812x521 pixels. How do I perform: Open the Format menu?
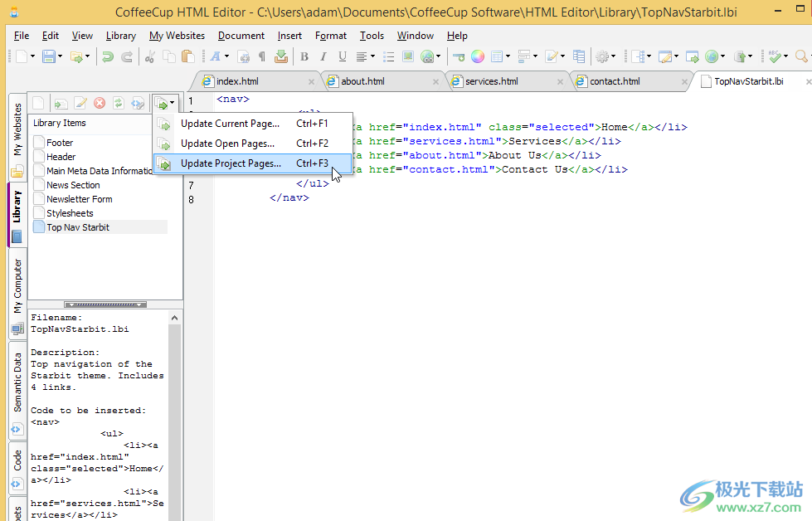[330, 36]
